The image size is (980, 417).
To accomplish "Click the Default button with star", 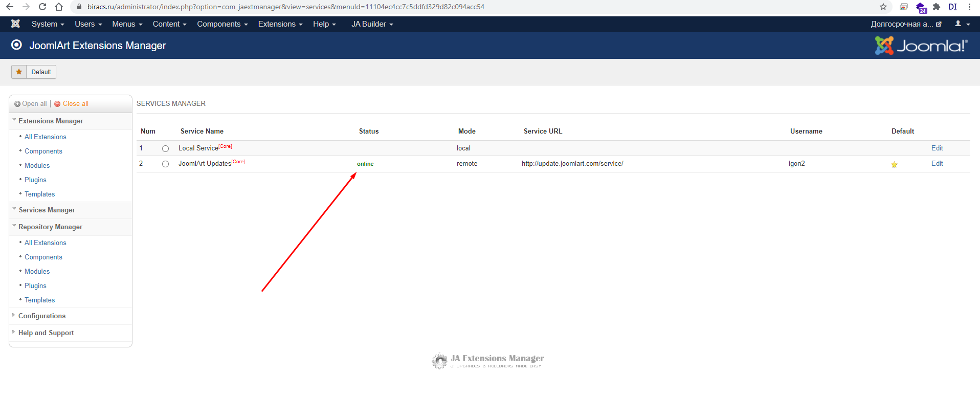I will pyautogui.click(x=34, y=72).
